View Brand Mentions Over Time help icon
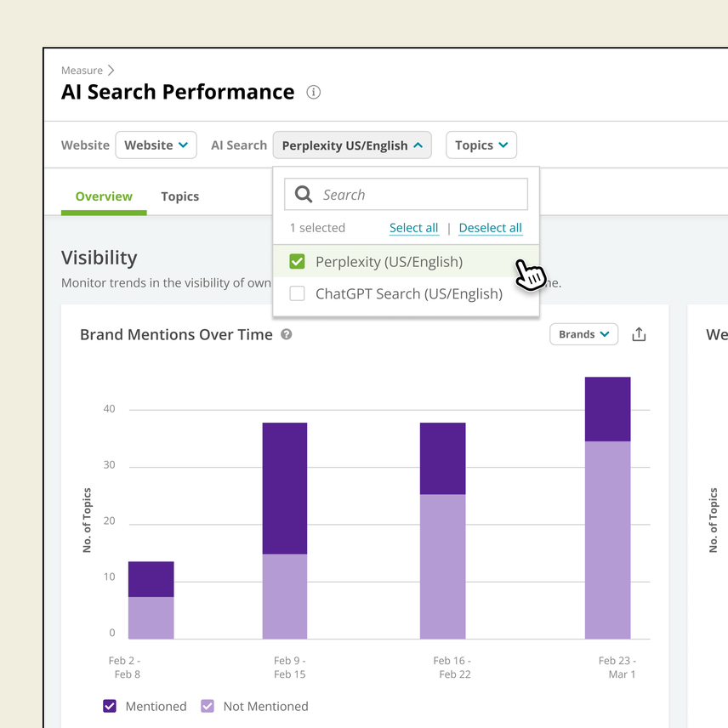Viewport: 728px width, 728px height. tap(286, 334)
